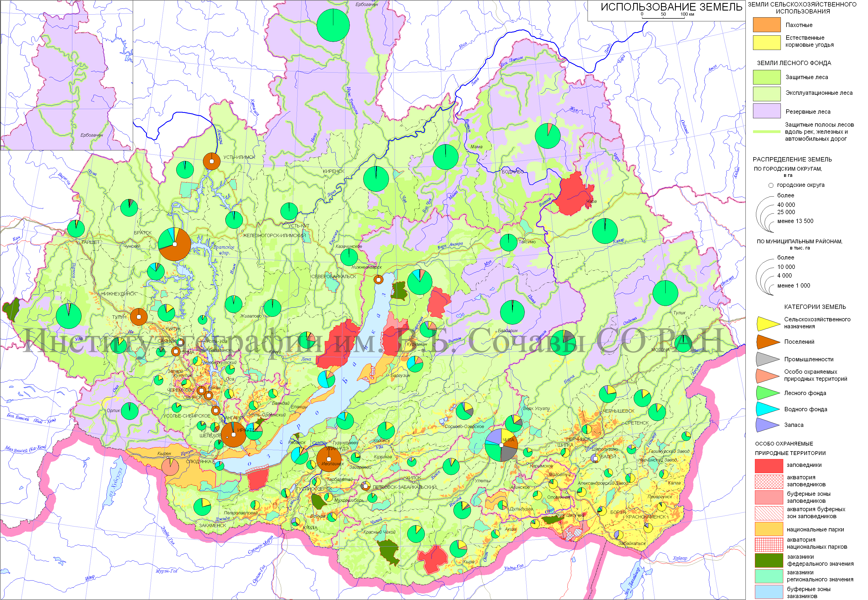This screenshot has height=600, width=868.
Task: Click the orange Поселений wedge symbol
Action: 769,342
